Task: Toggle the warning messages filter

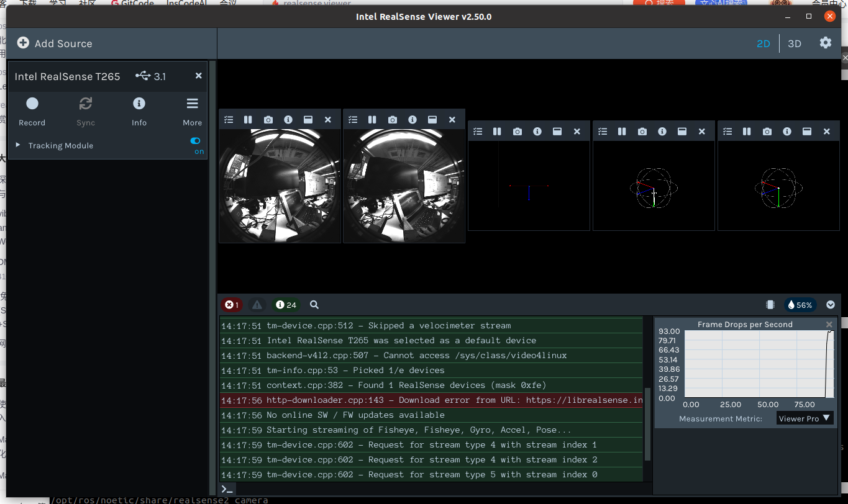Action: [257, 305]
